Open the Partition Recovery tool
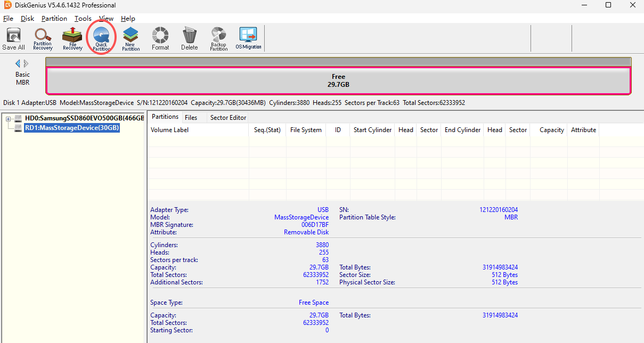The image size is (644, 343). 43,38
